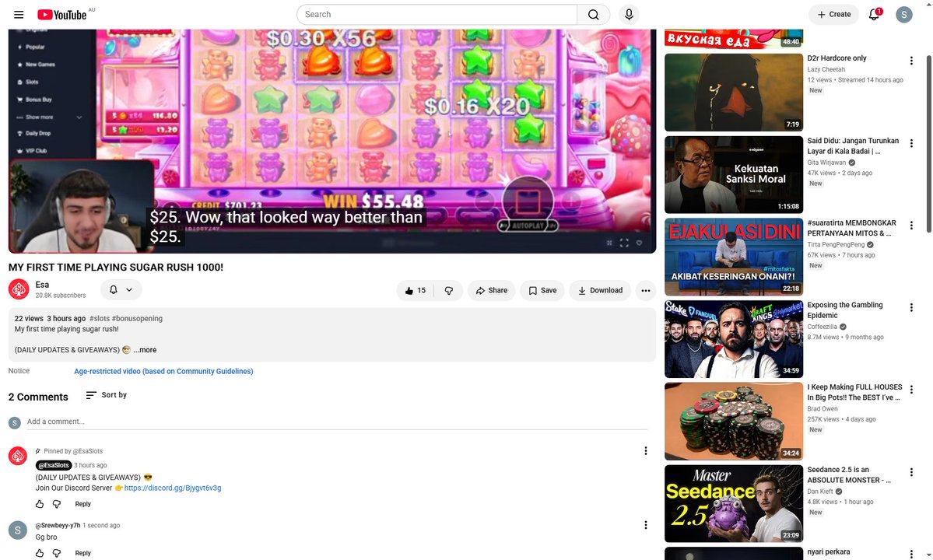Toggle video player fullscreen
933x560 pixels.
pos(624,243)
